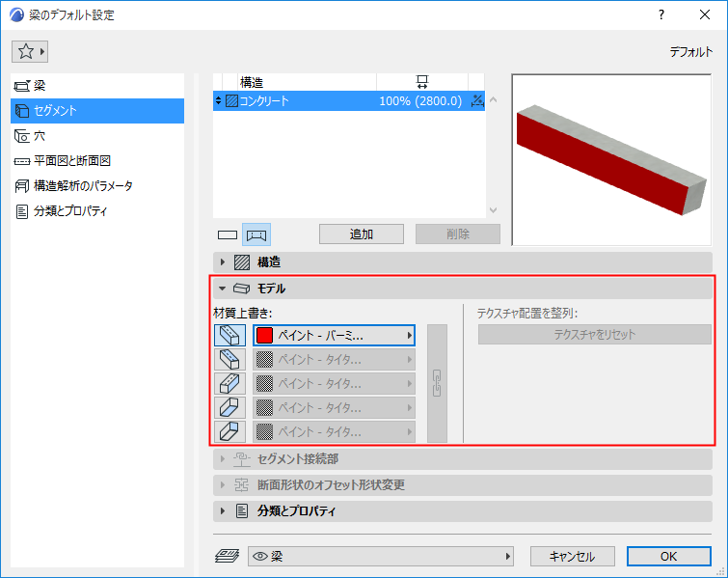
Task: Click the 3D beam preview
Action: [x=611, y=159]
